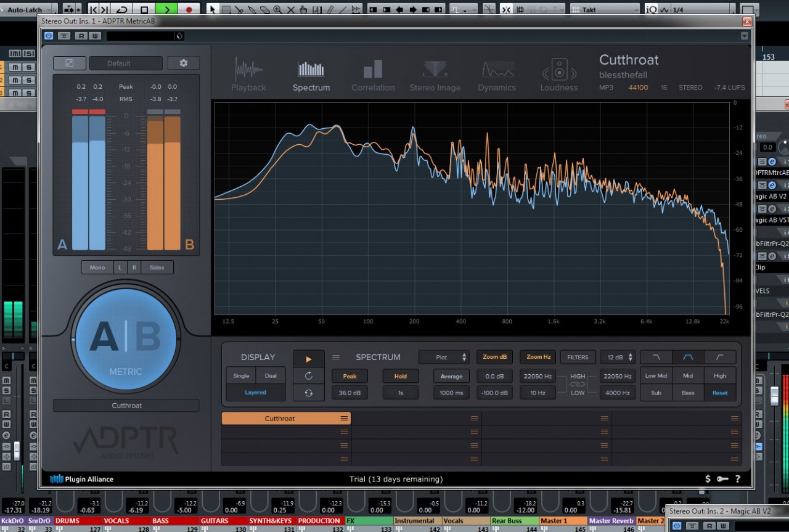
Task: Start reference playback with orange play icon
Action: point(309,359)
